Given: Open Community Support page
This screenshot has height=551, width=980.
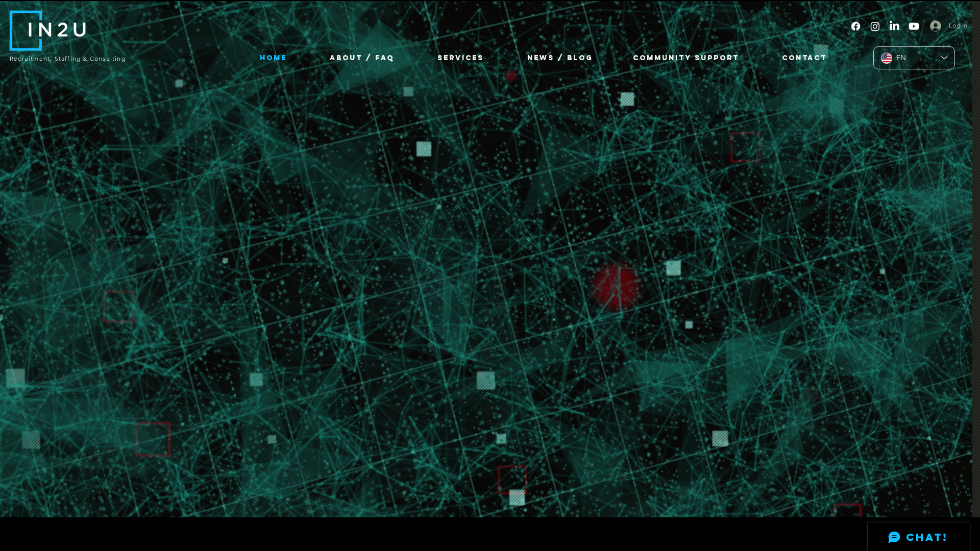Looking at the screenshot, I should pyautogui.click(x=686, y=58).
